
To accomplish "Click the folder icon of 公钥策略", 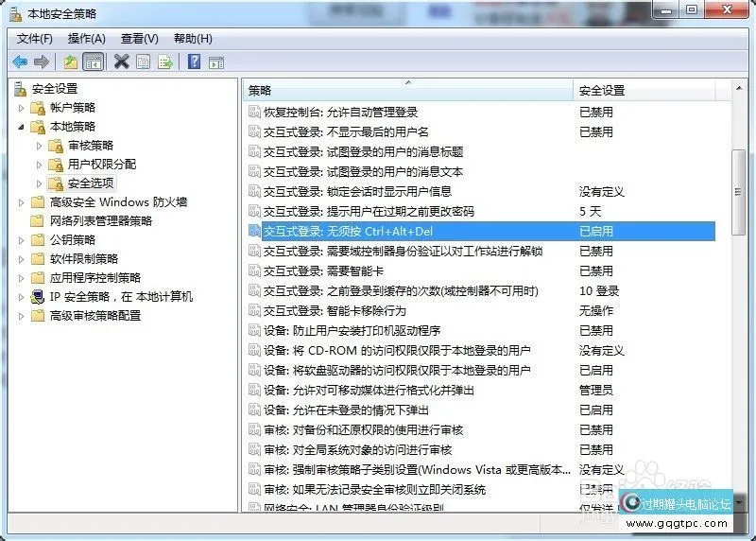I will tap(38, 240).
